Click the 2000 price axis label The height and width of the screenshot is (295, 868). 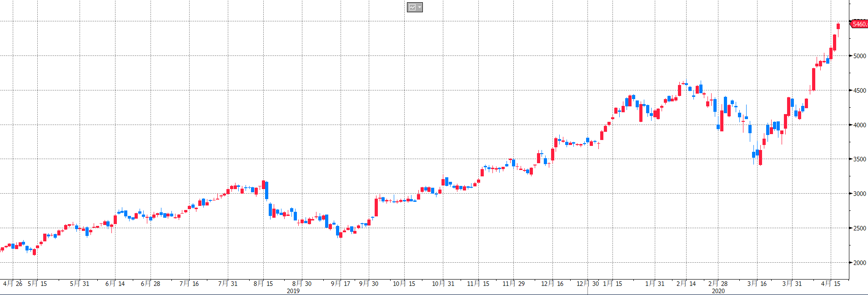(x=859, y=263)
